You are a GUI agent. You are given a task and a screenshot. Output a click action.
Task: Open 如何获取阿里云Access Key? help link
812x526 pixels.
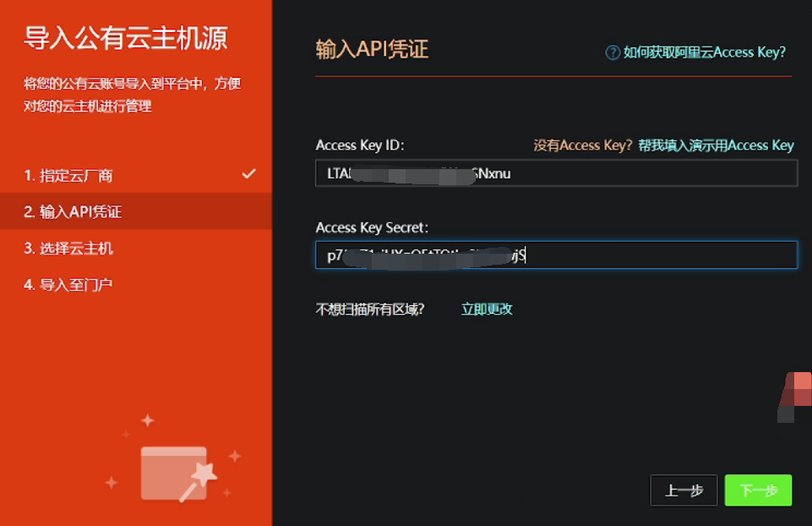(704, 52)
